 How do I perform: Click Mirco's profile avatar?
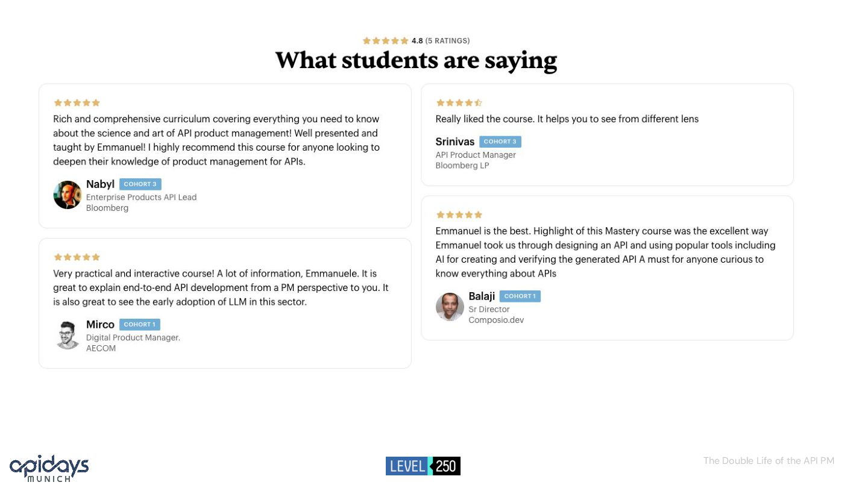[68, 335]
